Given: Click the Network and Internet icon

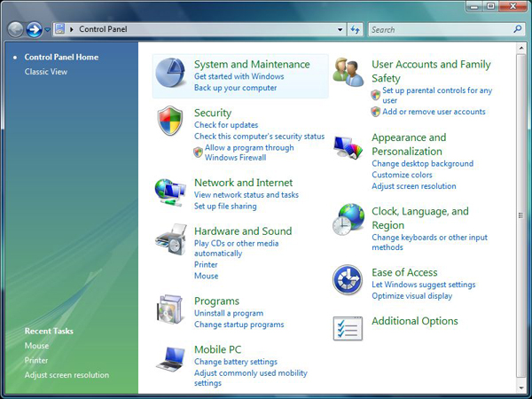Looking at the screenshot, I should (170, 192).
